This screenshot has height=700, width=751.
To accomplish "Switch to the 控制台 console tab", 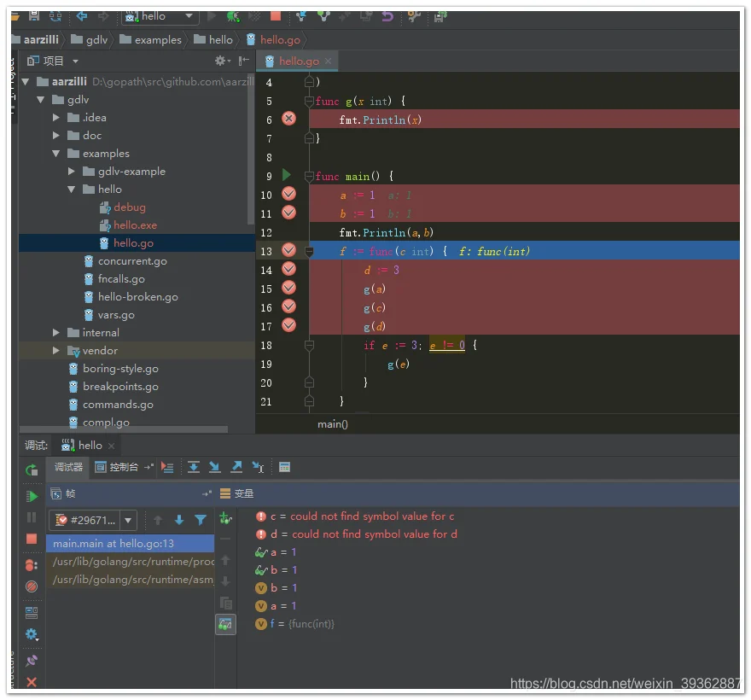I will [x=117, y=467].
